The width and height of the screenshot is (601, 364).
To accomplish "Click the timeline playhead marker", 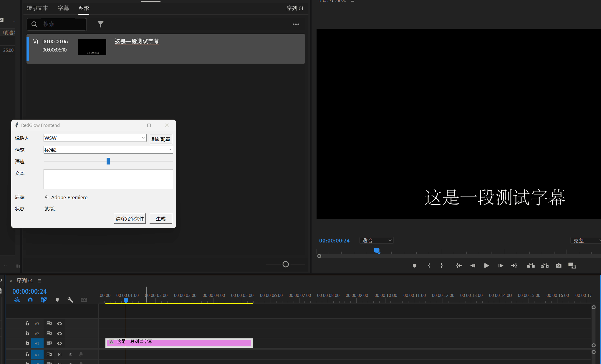I will point(126,300).
